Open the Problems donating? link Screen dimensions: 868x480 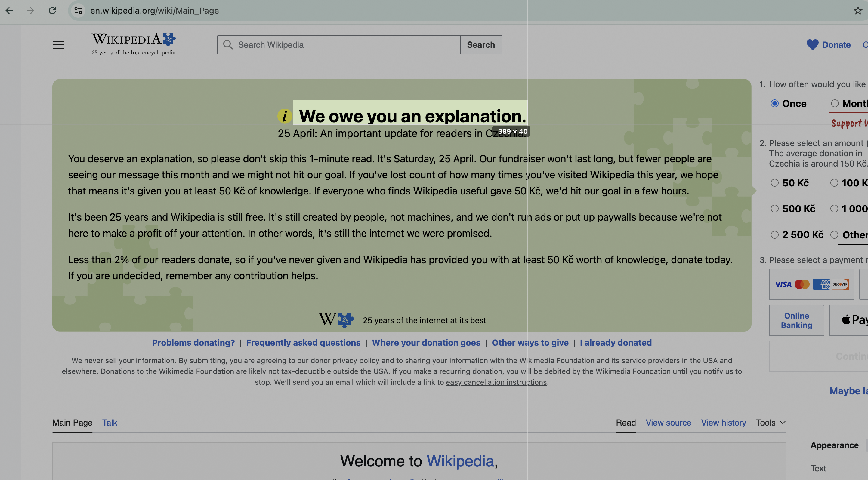click(x=193, y=343)
